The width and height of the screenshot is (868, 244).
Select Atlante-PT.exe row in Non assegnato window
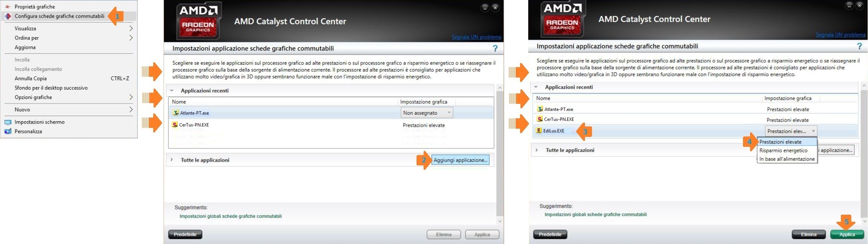coord(331,113)
